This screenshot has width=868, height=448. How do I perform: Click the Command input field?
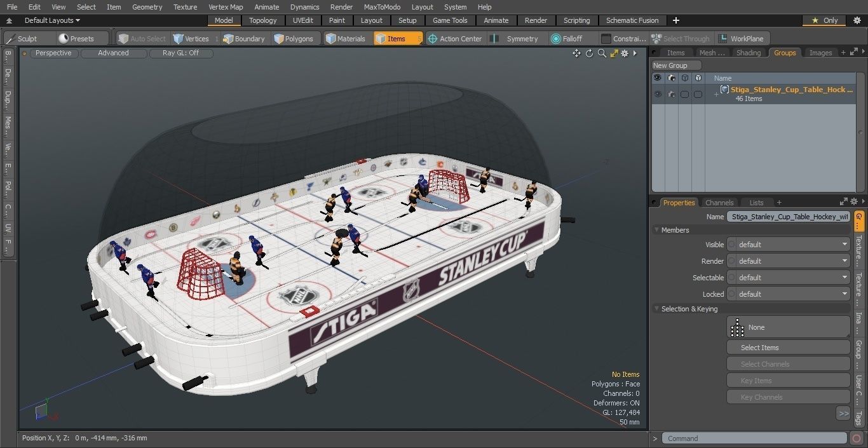click(754, 438)
